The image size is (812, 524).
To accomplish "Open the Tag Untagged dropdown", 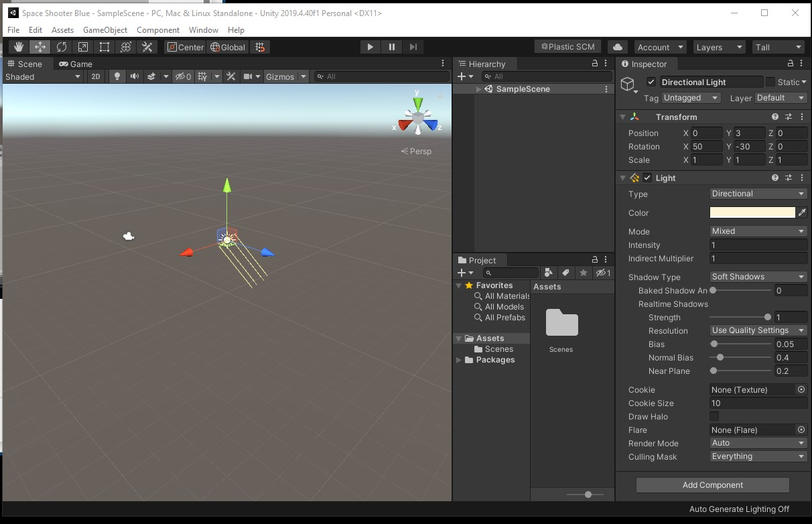I will point(691,98).
